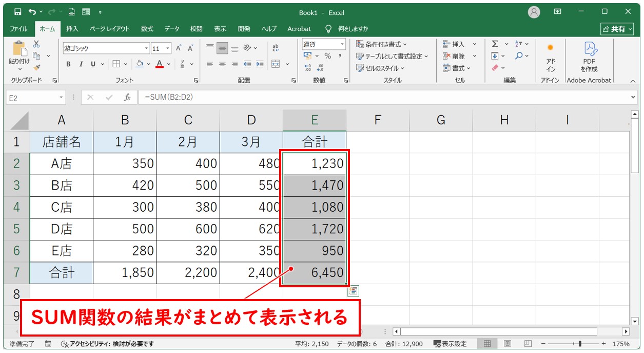Toggle Align Left

(x=210, y=64)
